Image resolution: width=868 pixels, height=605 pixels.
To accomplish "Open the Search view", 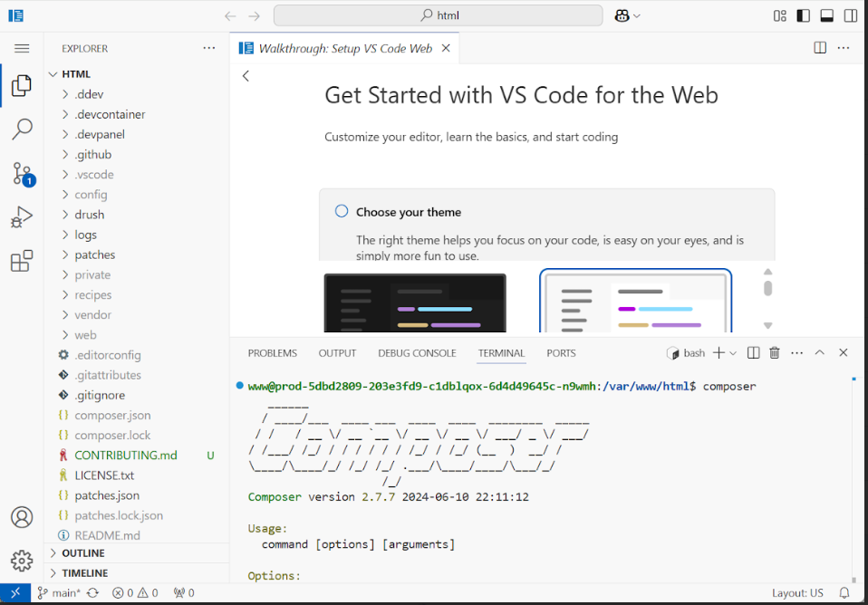I will coord(22,130).
